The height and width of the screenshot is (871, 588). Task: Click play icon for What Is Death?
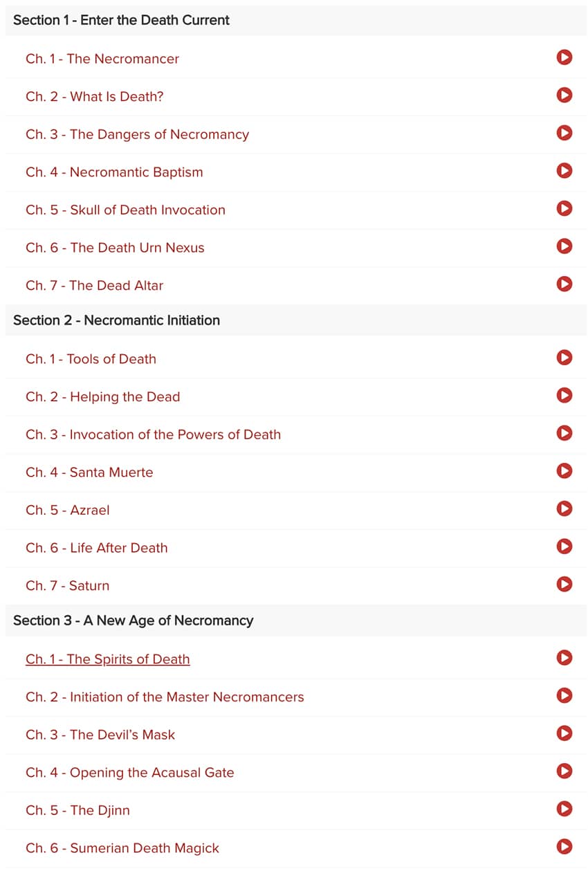[x=564, y=95]
